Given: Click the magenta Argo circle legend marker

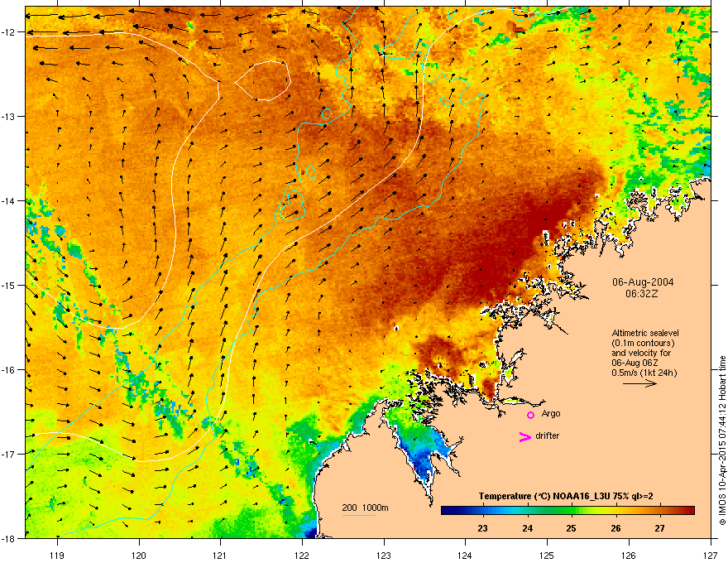Looking at the screenshot, I should [530, 415].
